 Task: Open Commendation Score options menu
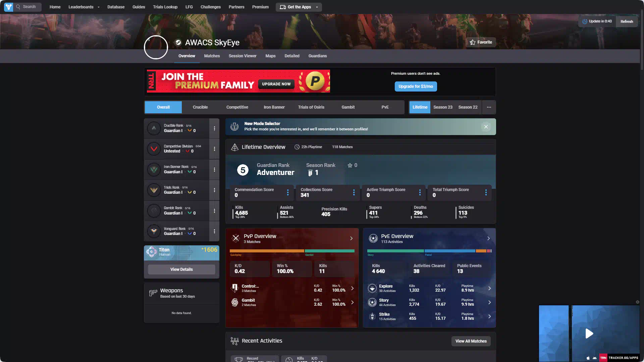point(288,192)
